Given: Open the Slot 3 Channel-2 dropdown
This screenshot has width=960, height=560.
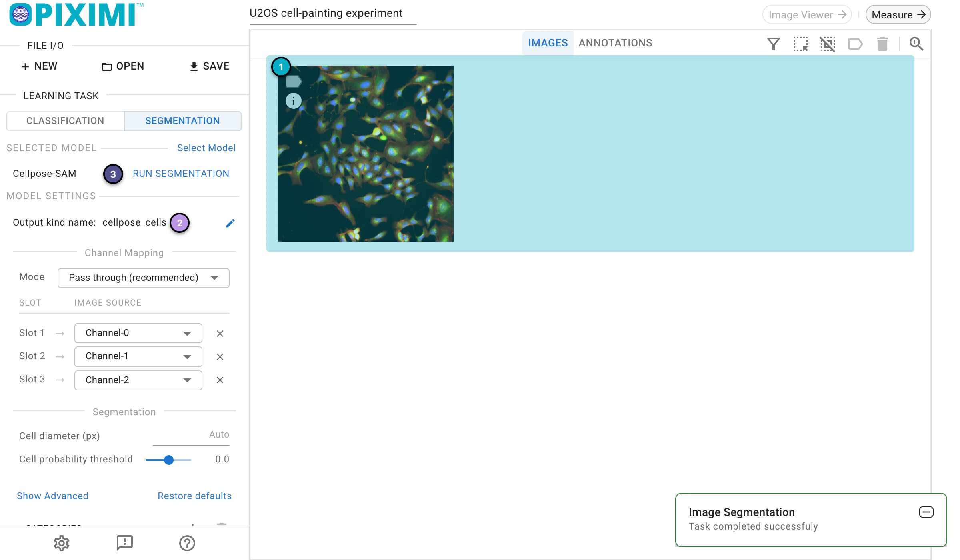Looking at the screenshot, I should (x=138, y=380).
